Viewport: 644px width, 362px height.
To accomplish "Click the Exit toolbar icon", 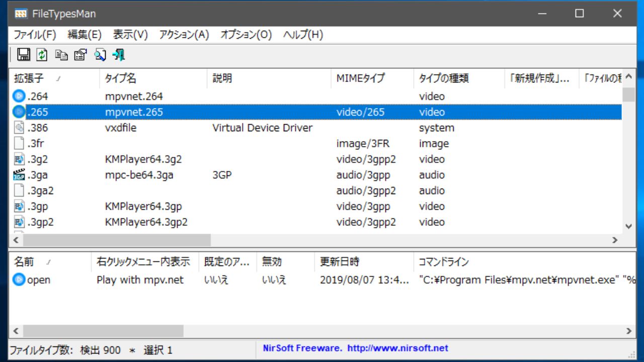I will tap(119, 55).
